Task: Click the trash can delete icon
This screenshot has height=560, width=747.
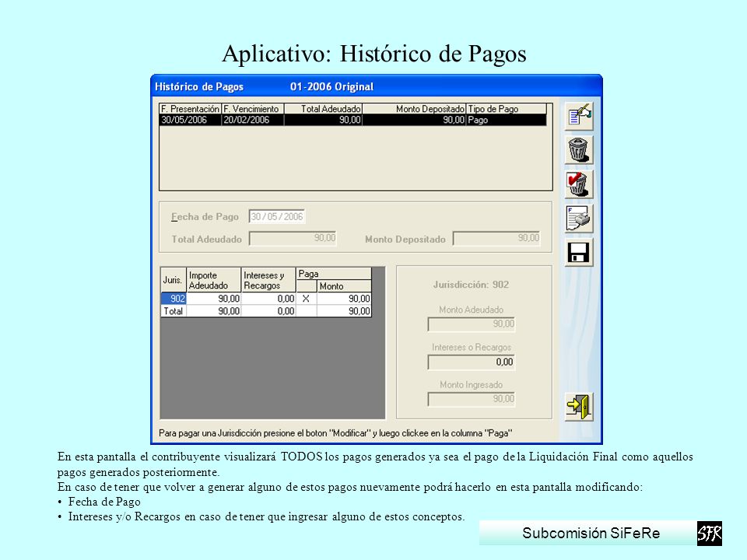Action: coord(579,150)
